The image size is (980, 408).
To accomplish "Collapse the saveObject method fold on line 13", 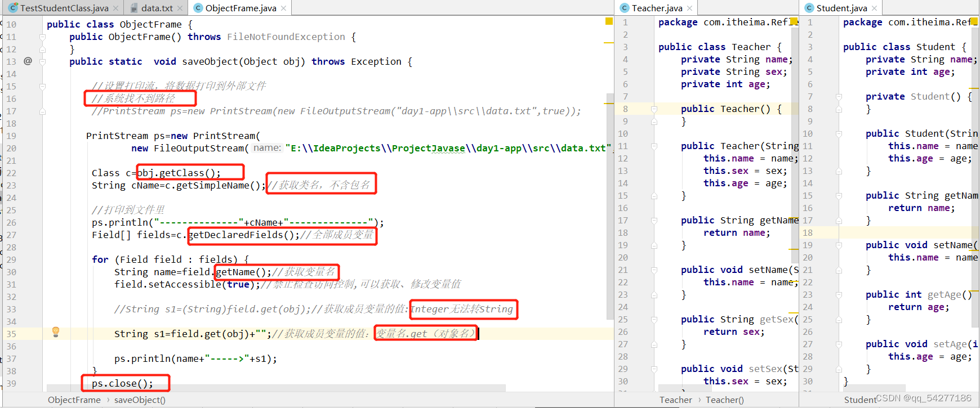I will pyautogui.click(x=42, y=62).
